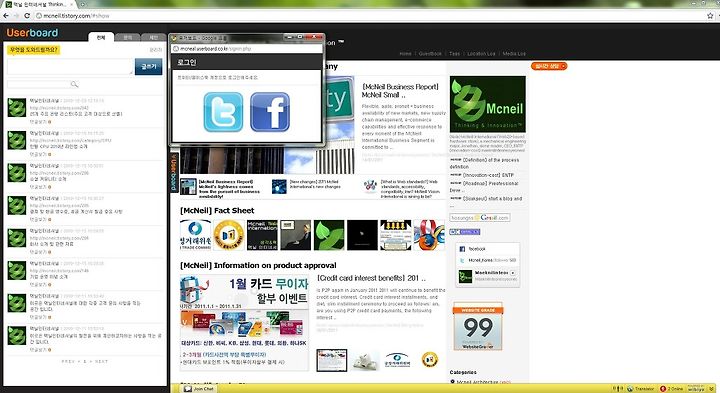The image size is (720, 393).
Task: Open the Tags menu link
Action: click(455, 54)
